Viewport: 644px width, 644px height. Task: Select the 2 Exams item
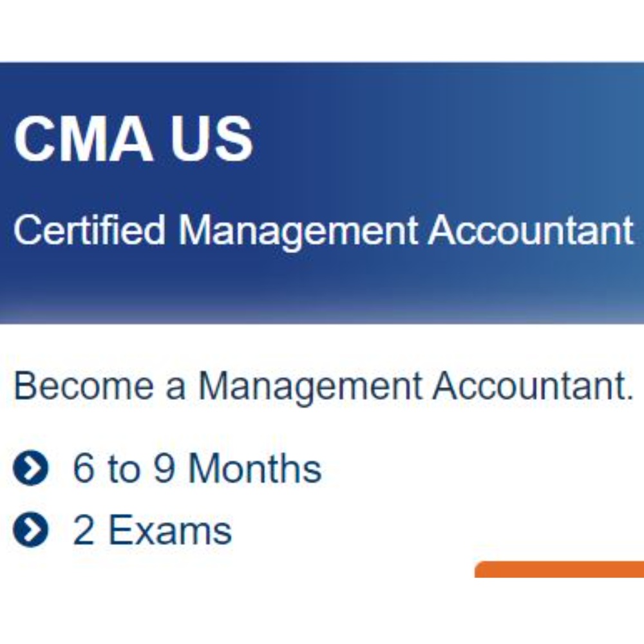pos(152,532)
